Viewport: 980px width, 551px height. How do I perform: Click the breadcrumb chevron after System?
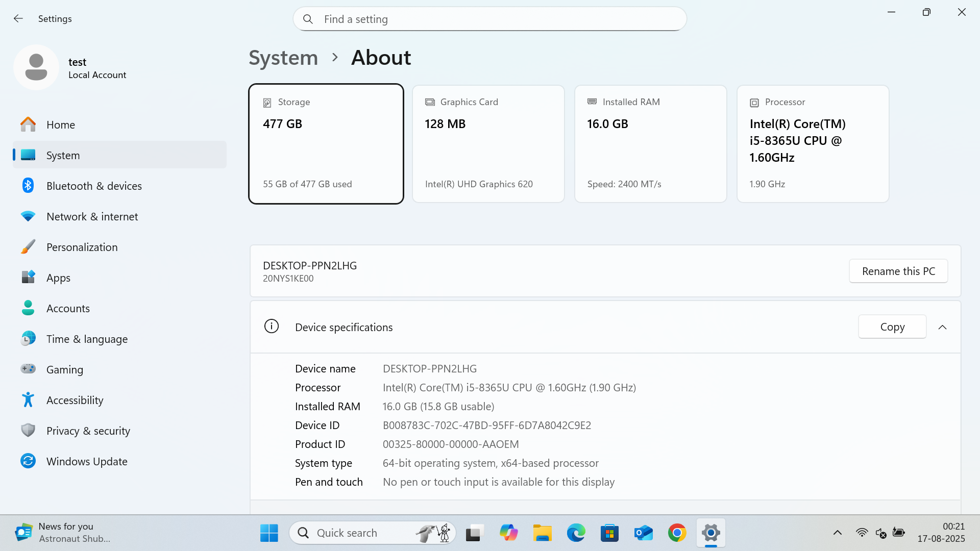pyautogui.click(x=335, y=58)
